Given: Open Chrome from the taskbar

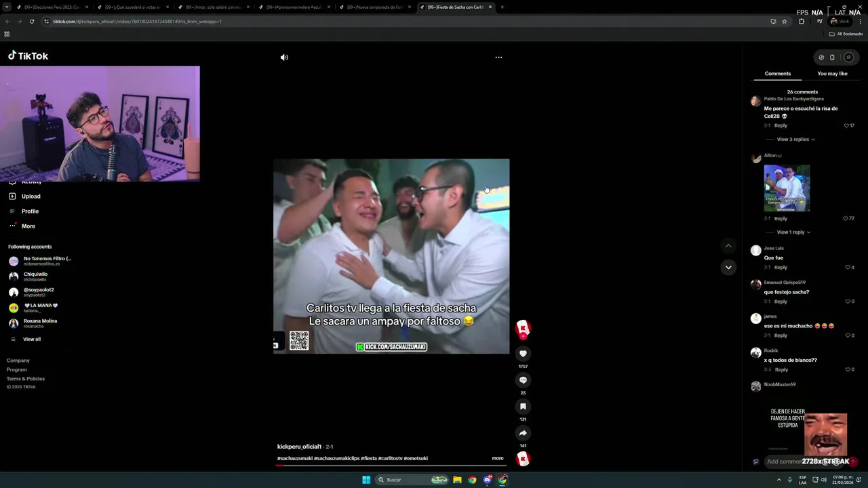Looking at the screenshot, I should [473, 480].
